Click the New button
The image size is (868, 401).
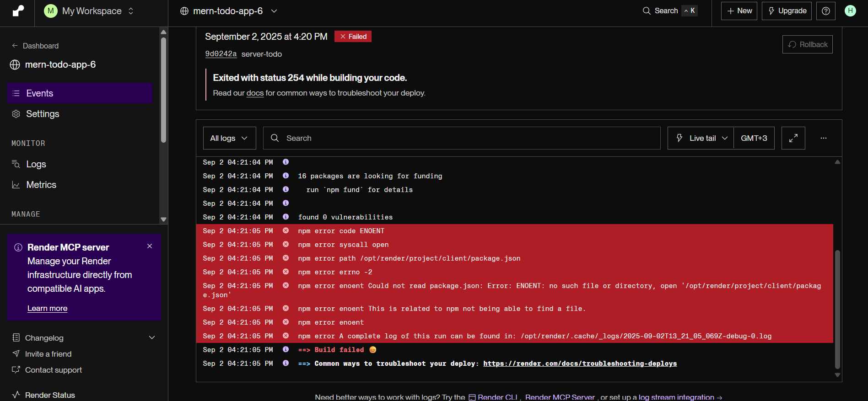point(739,11)
